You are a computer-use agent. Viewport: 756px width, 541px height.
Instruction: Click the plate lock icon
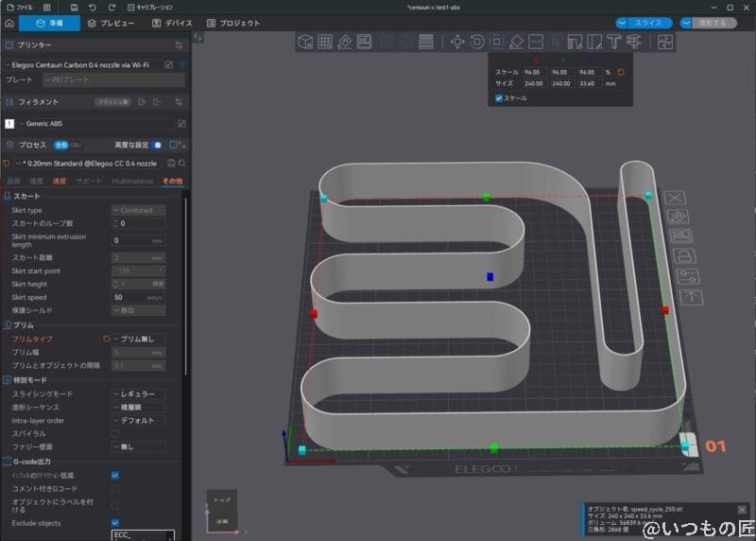tap(683, 255)
